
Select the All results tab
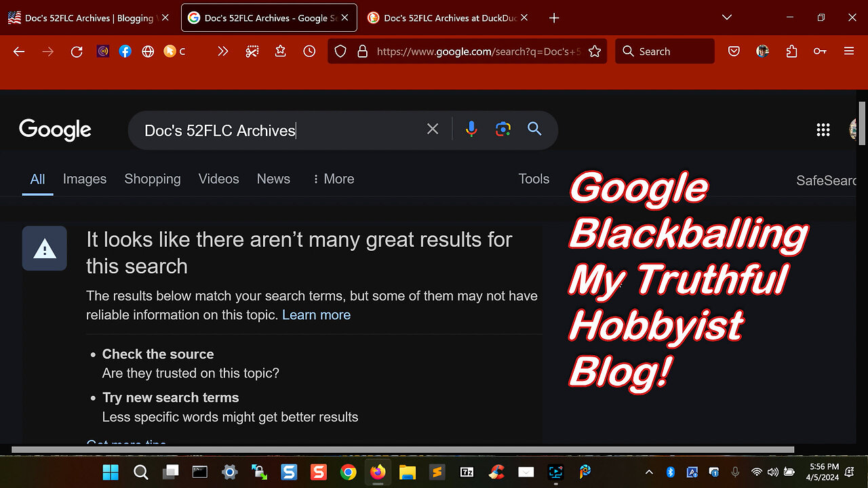37,179
